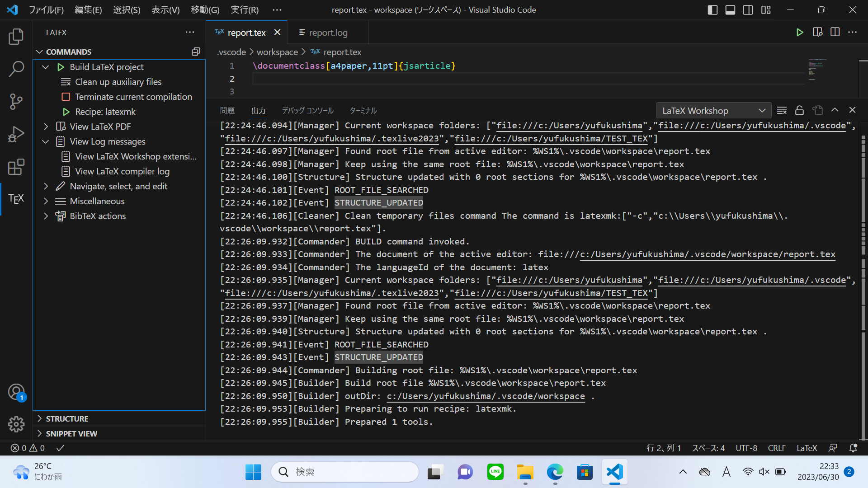This screenshot has width=868, height=488.
Task: Select the TeX LaTeX Workshop sidebar icon
Action: [16, 199]
